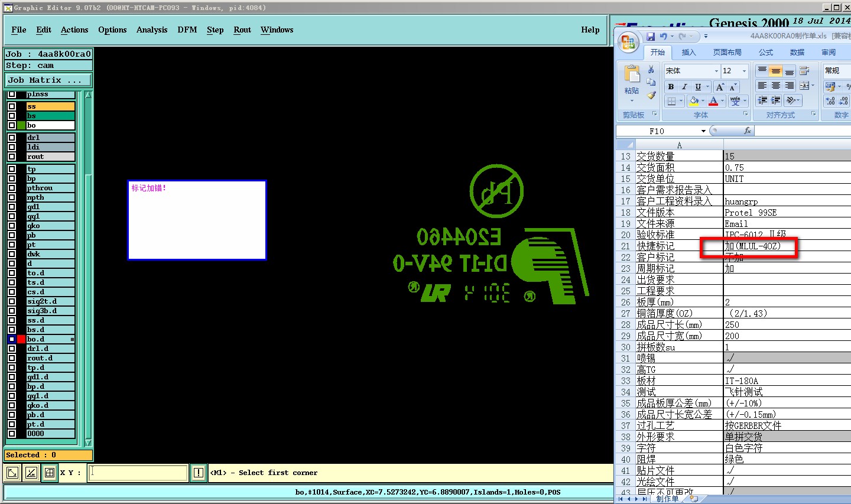This screenshot has height=504, width=851.
Task: Open the Actions menu
Action: click(x=74, y=30)
